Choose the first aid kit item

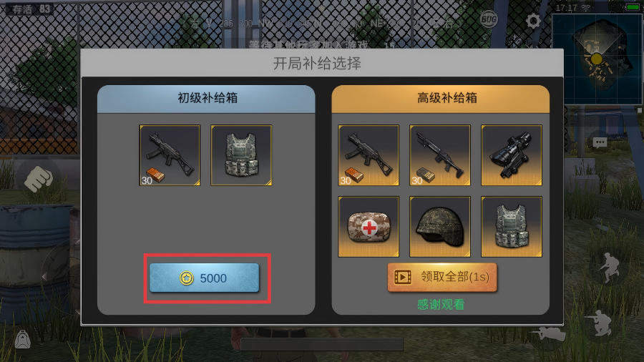(x=369, y=227)
